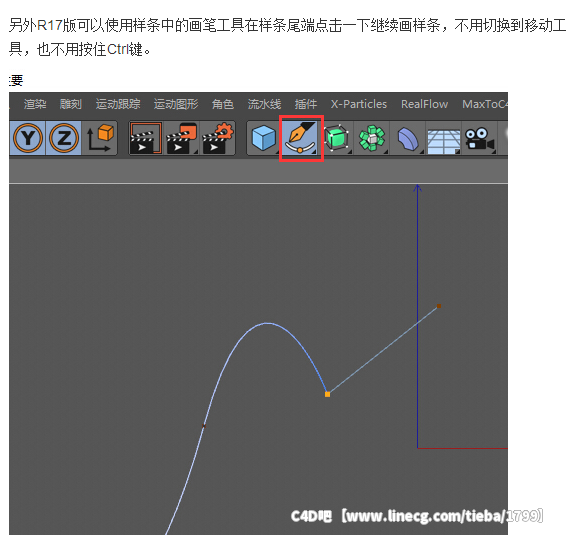Expand the Subdivision Surface flyout arrow
Screen dimensions: 577x535
pos(350,152)
